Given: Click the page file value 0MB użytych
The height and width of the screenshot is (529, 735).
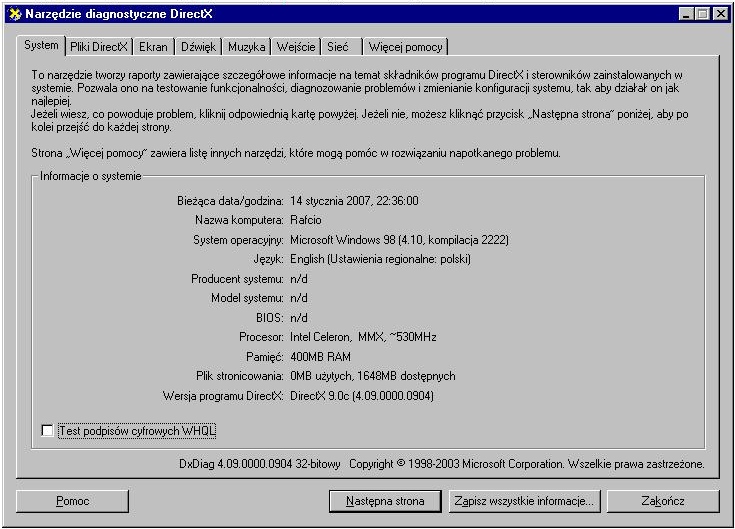Looking at the screenshot, I should [x=372, y=376].
